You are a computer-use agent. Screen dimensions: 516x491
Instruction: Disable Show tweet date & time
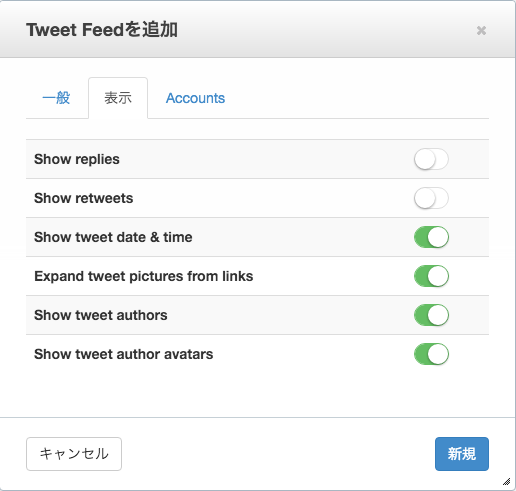coord(431,237)
